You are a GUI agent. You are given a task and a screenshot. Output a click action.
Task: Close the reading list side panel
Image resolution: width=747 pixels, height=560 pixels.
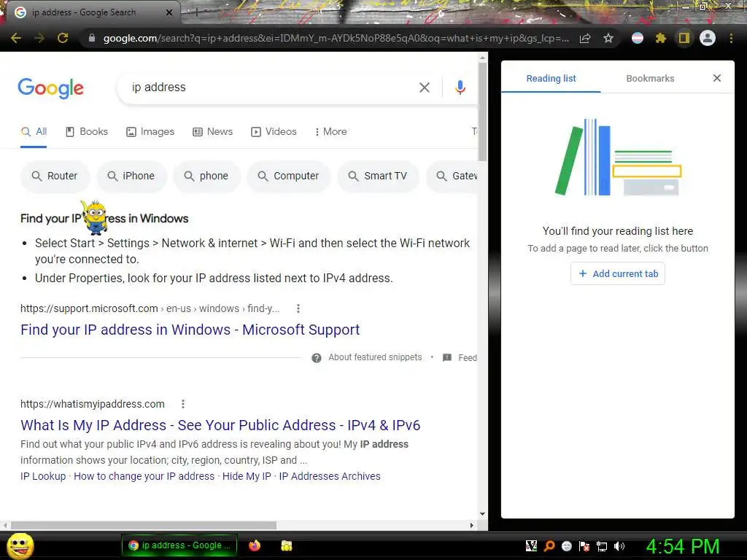pos(717,78)
